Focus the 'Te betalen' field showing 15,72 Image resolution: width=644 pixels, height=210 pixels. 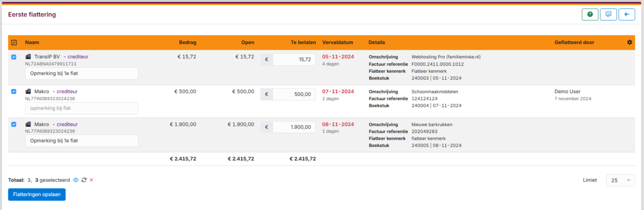294,60
